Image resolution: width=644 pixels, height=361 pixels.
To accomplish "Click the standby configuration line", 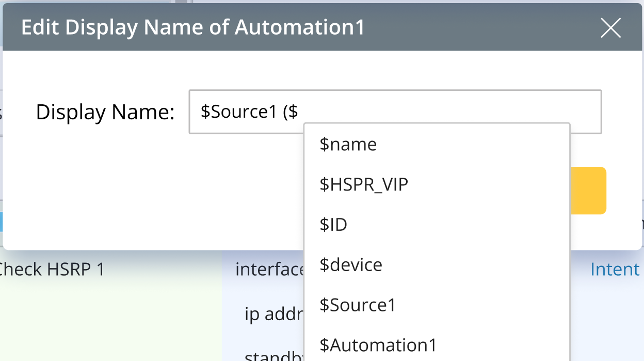I will [268, 356].
